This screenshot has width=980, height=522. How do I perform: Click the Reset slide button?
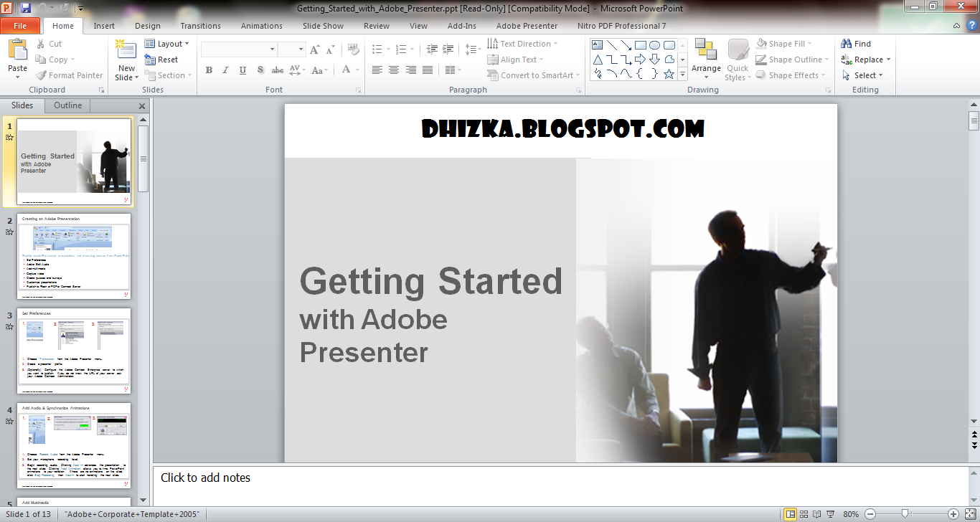click(x=161, y=60)
